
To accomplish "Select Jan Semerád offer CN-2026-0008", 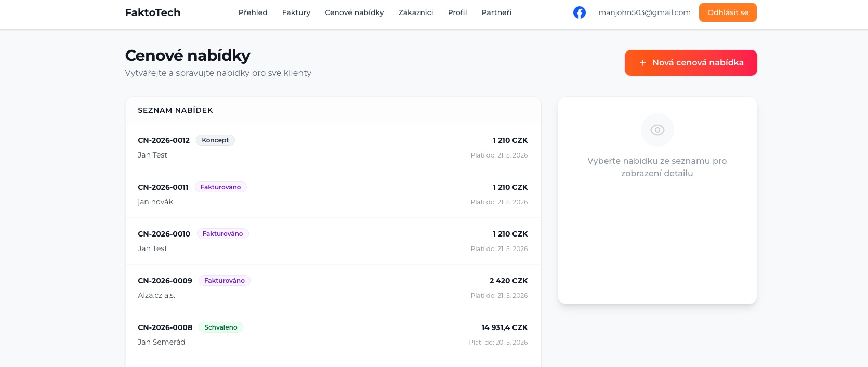I will pyautogui.click(x=333, y=335).
